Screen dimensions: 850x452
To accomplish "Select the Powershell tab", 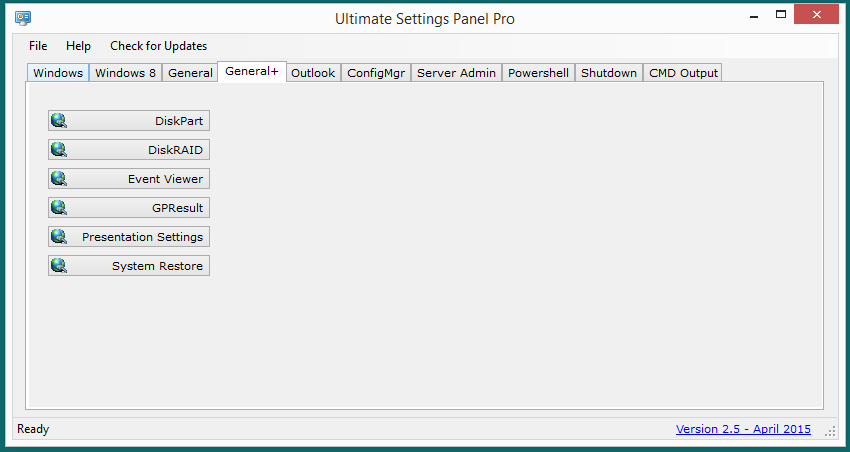I will [x=538, y=73].
